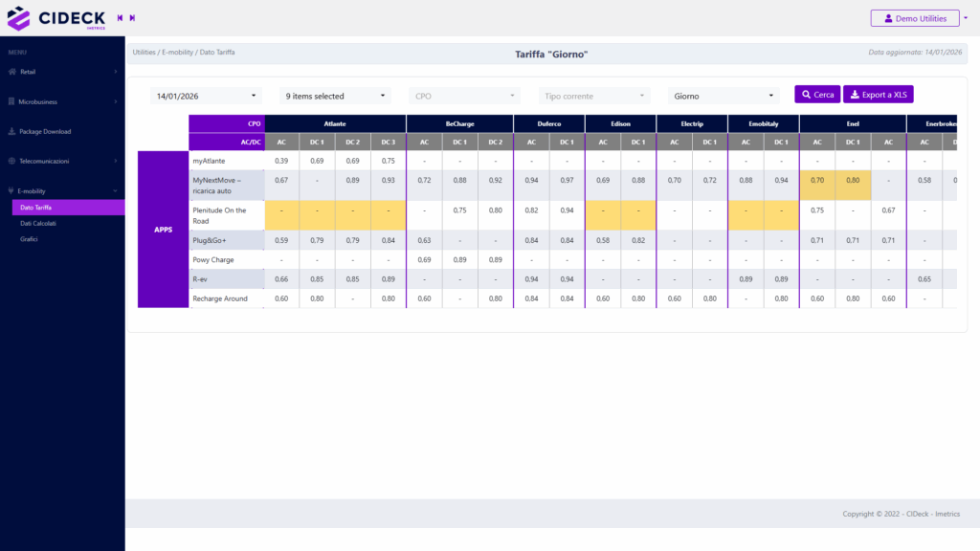Image resolution: width=980 pixels, height=551 pixels.
Task: Open the Dati Calcolati menu item
Action: coord(38,223)
